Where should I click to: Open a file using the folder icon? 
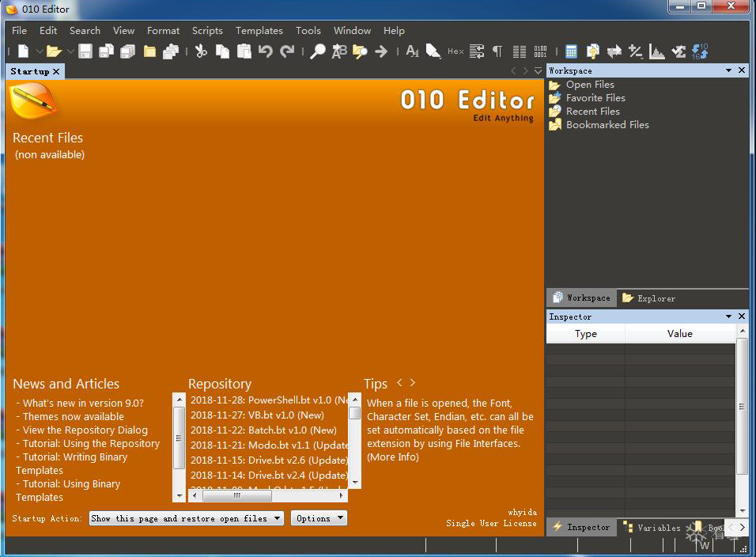coord(54,51)
